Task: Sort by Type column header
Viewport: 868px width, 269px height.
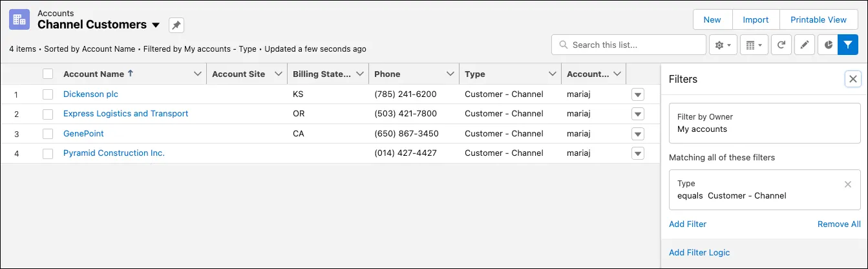Action: pos(475,74)
